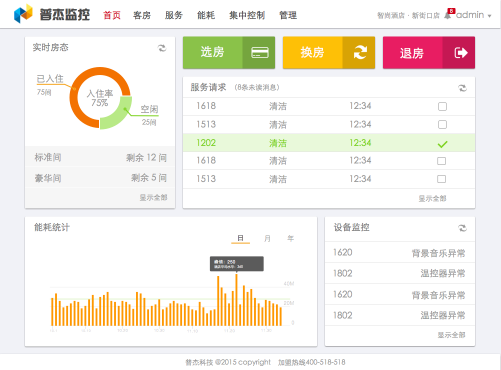The image size is (501, 370).
Task: Click the admin username
Action: point(470,15)
